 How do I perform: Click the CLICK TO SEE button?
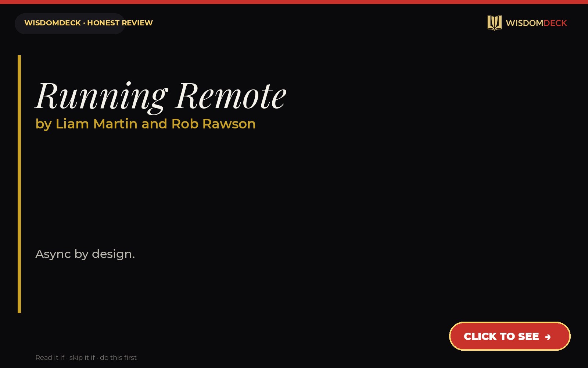(510, 336)
